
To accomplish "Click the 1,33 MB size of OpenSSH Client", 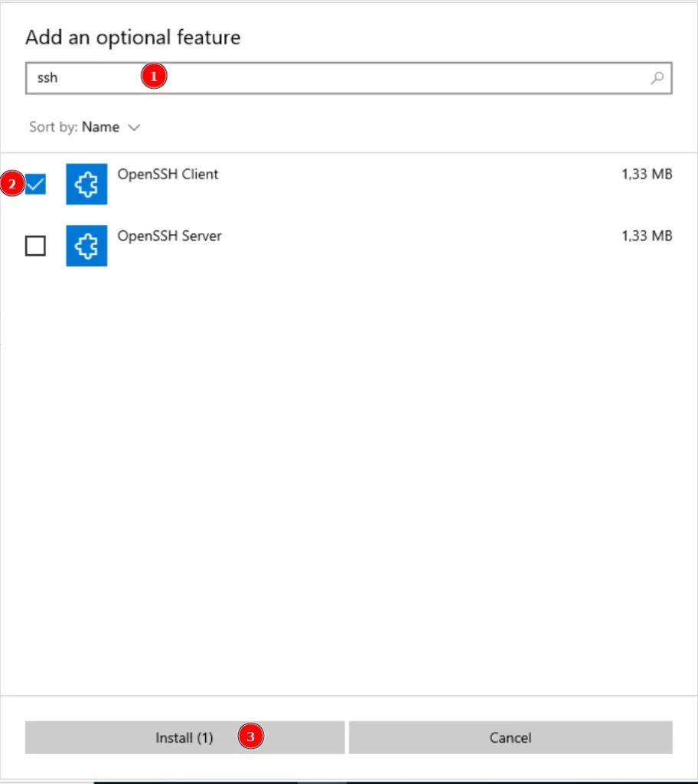I will [x=646, y=174].
